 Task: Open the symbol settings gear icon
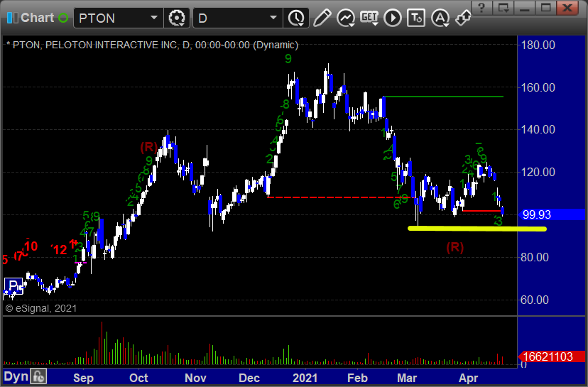pyautogui.click(x=177, y=18)
